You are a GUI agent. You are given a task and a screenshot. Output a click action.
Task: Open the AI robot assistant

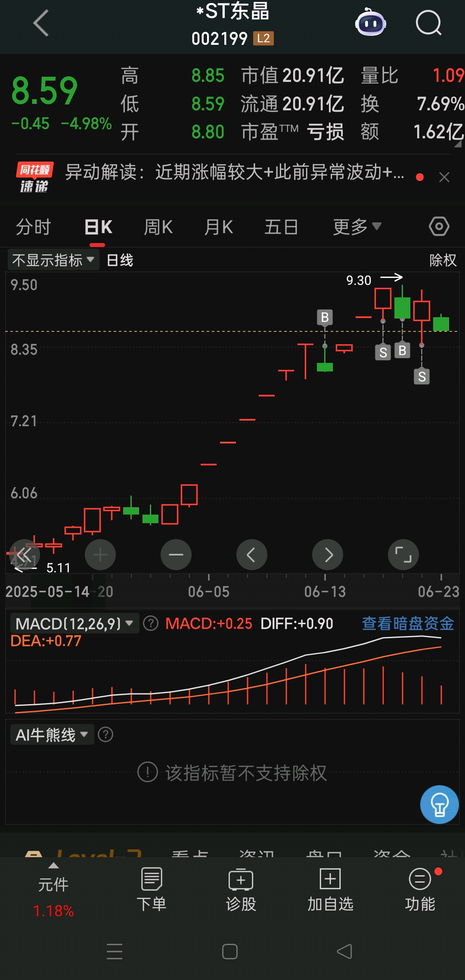(x=370, y=22)
